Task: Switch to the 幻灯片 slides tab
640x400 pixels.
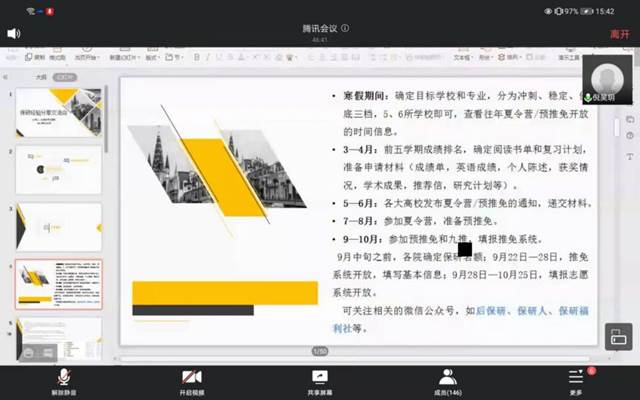Action: tap(64, 76)
